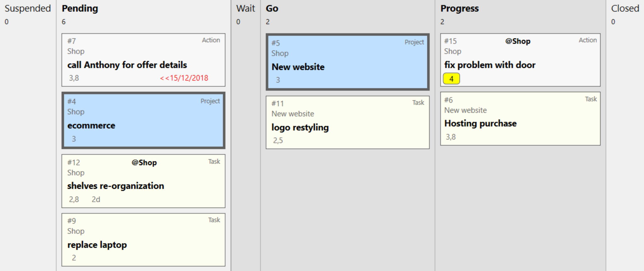Click the 2d duration on shelves card

coord(96,199)
